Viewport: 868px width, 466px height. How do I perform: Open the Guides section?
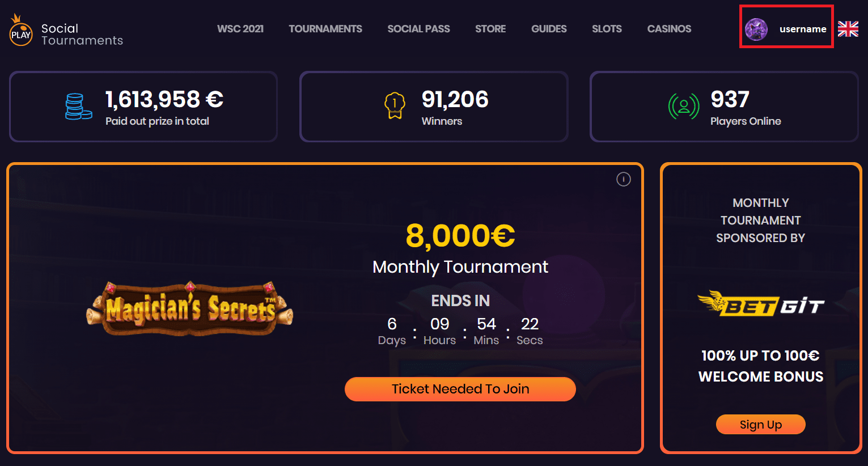point(549,29)
